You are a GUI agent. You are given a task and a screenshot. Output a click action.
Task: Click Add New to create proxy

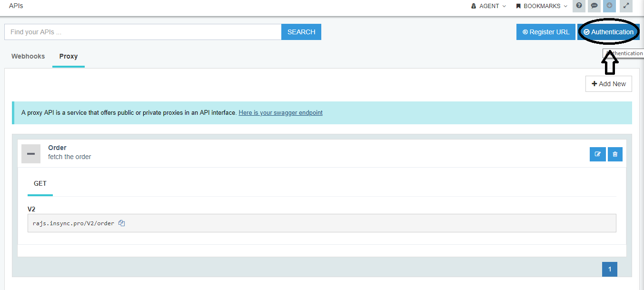608,84
